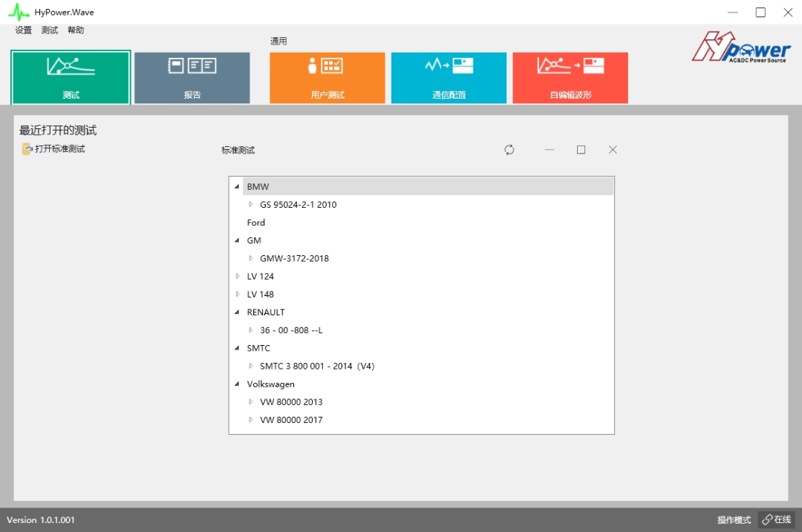Select the Volkswagen row
802x532 pixels.
click(270, 384)
